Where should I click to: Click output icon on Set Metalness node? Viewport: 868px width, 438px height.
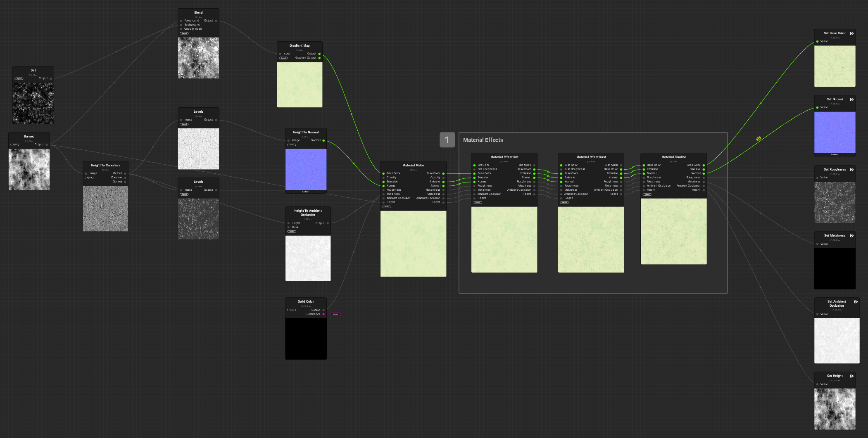coord(851,236)
